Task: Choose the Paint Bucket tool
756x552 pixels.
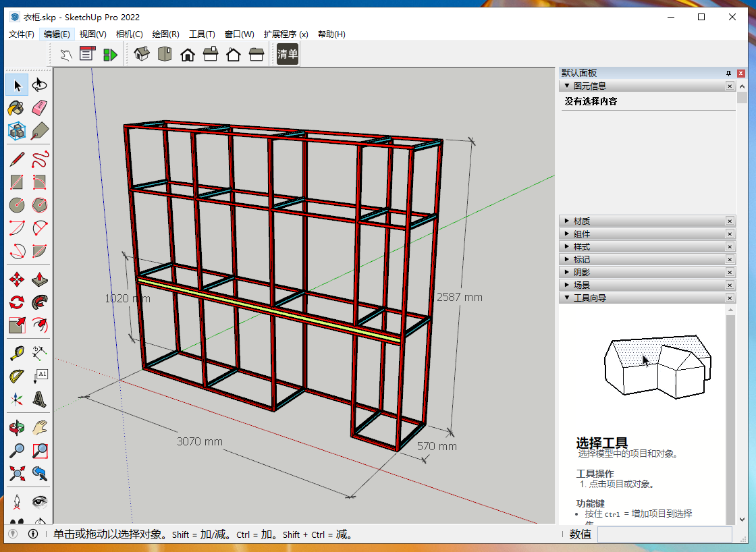Action: pos(17,108)
